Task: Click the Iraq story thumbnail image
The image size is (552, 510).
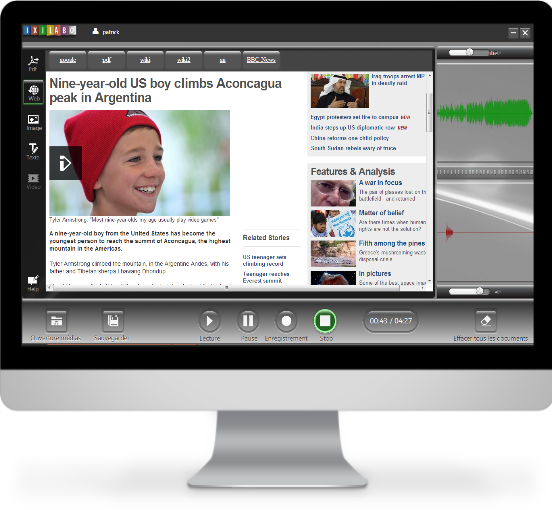Action: coord(340,90)
